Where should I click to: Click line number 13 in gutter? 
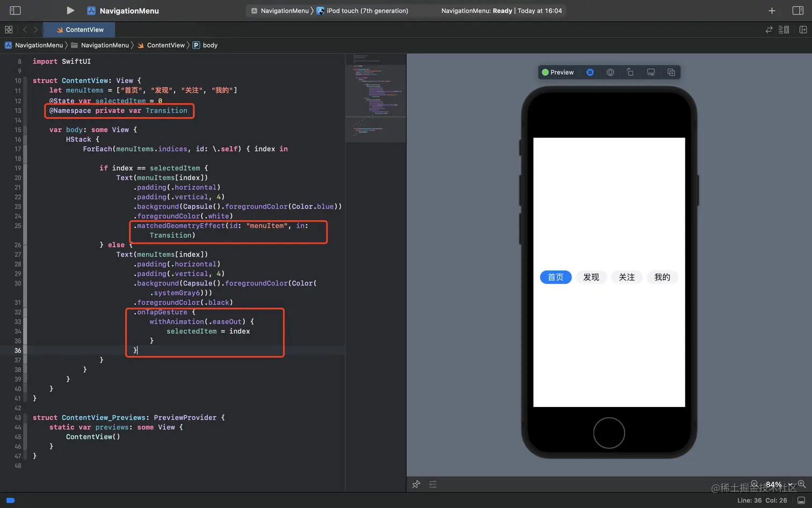tap(18, 111)
